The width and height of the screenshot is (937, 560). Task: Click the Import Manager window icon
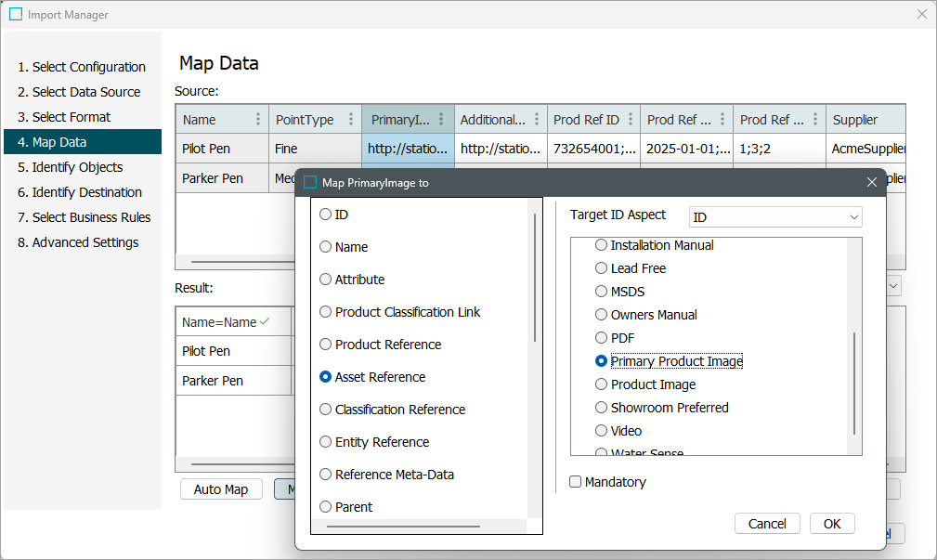point(16,15)
